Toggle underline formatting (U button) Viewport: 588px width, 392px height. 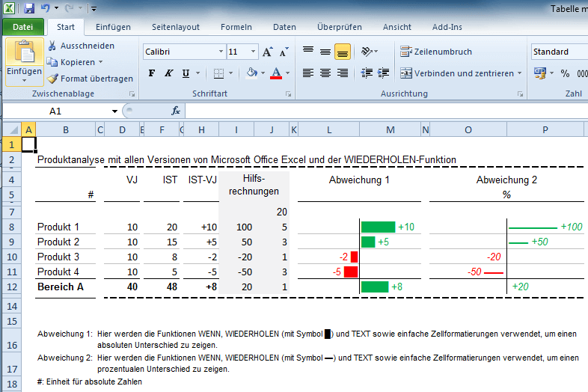(x=185, y=73)
